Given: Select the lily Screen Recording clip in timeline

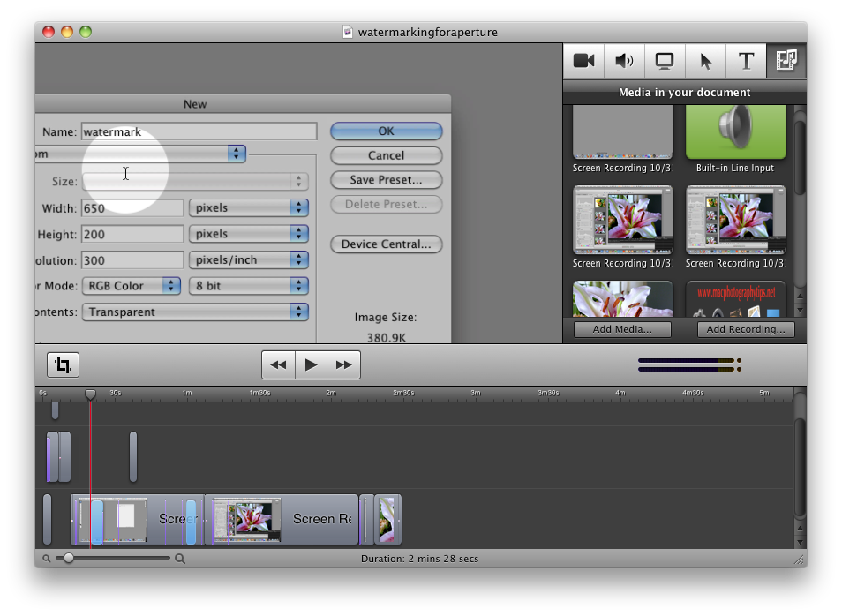Looking at the screenshot, I should point(282,519).
